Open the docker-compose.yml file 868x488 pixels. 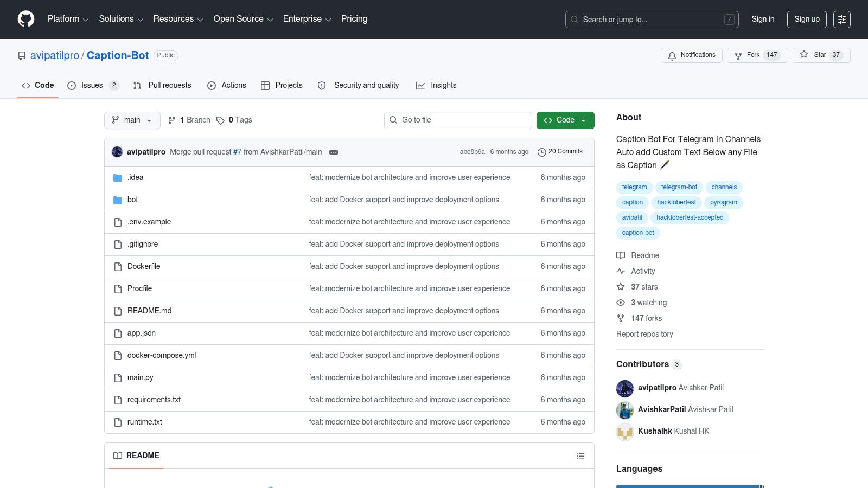tap(162, 356)
